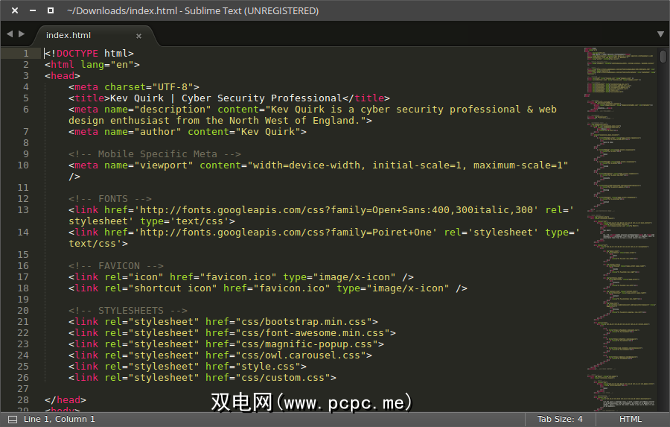Toggle the side bar from status bar icon

[9, 419]
